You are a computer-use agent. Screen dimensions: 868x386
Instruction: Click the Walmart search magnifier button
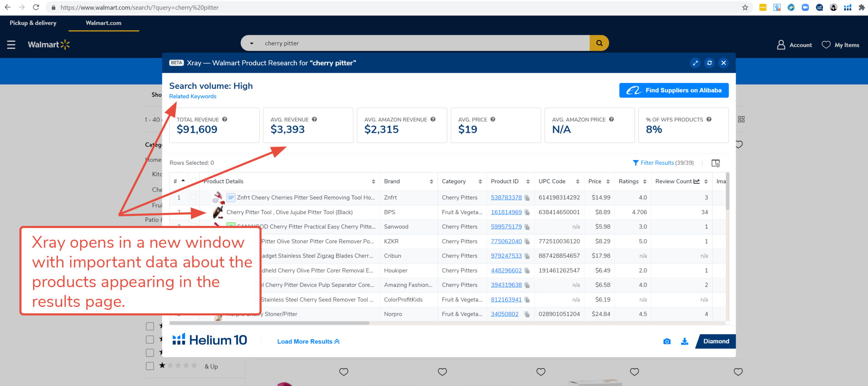[599, 43]
